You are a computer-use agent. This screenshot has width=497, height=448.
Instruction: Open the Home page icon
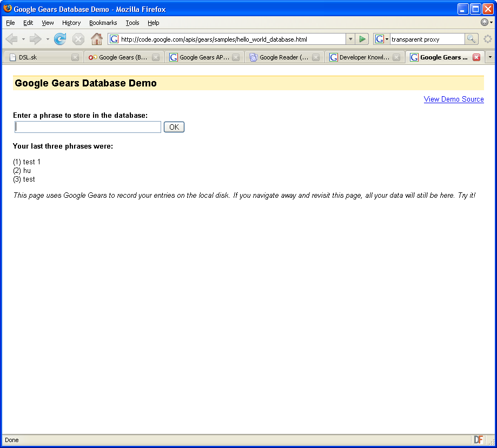(x=97, y=39)
